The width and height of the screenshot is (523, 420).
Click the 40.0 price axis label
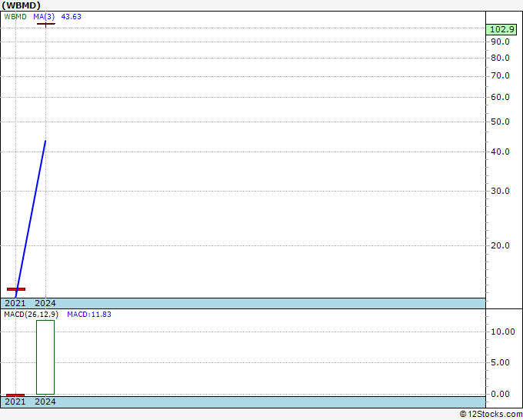coord(501,152)
